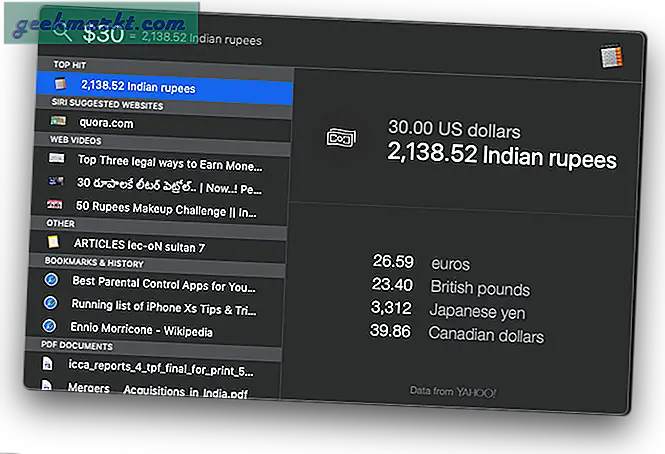
Task: Click the Spotlight magnifying glass icon
Action: click(63, 33)
